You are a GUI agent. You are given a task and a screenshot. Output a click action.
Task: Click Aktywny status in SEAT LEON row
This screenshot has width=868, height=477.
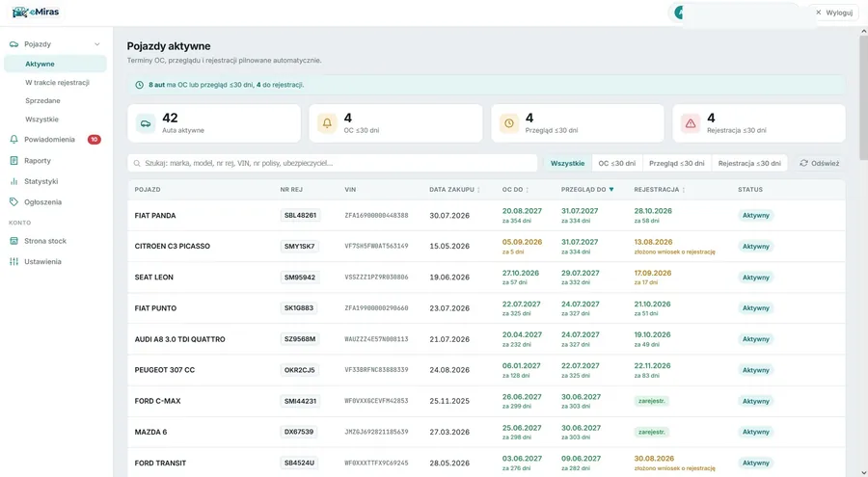755,278
